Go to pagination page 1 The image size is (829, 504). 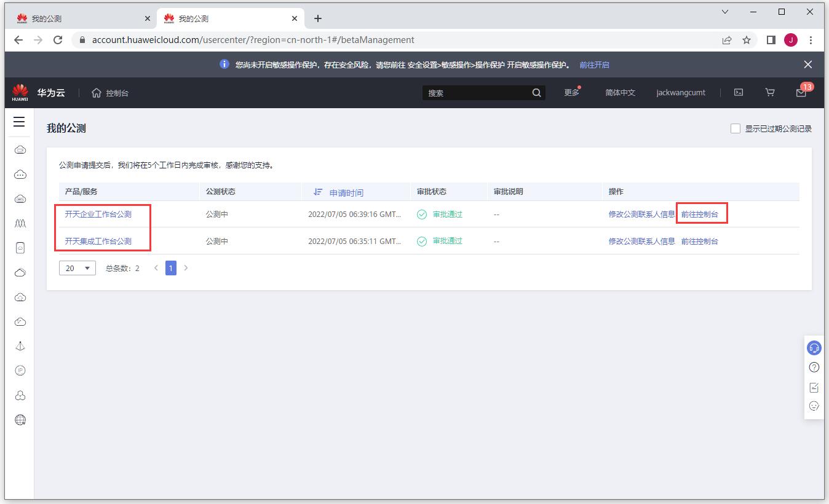171,268
